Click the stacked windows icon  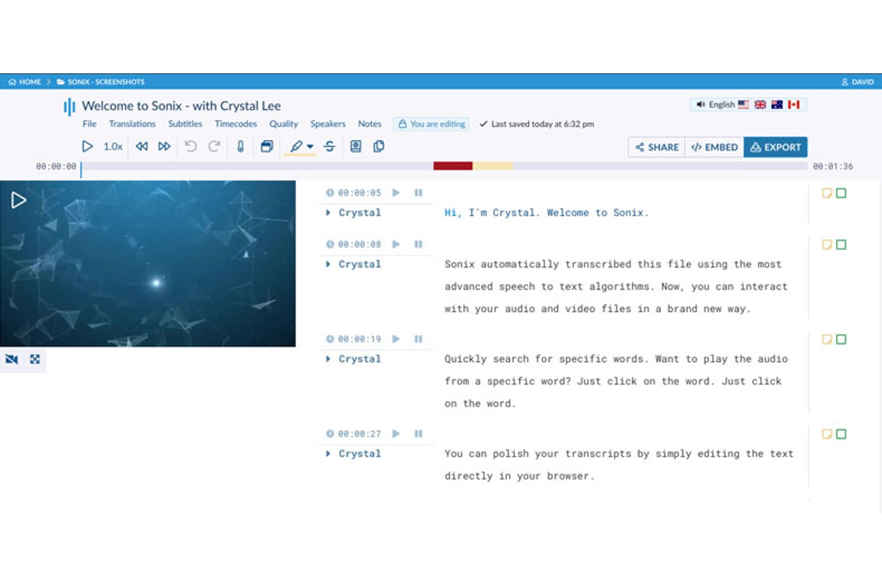coord(267,146)
